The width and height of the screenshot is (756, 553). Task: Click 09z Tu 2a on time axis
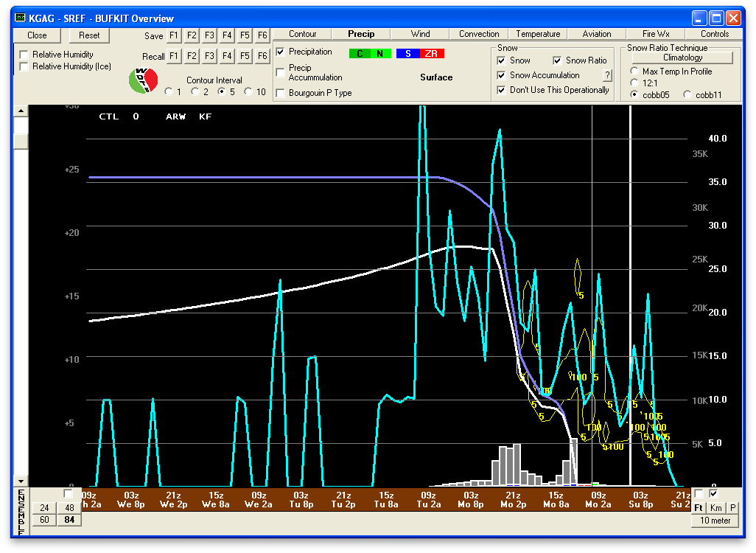(429, 500)
